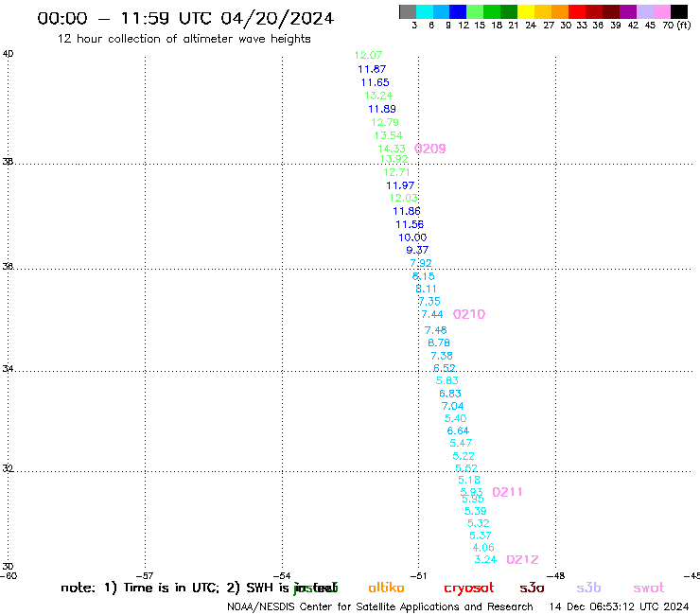Click the pink time label 0209
Image resolution: width=700 pixels, height=615 pixels.
[x=430, y=149]
